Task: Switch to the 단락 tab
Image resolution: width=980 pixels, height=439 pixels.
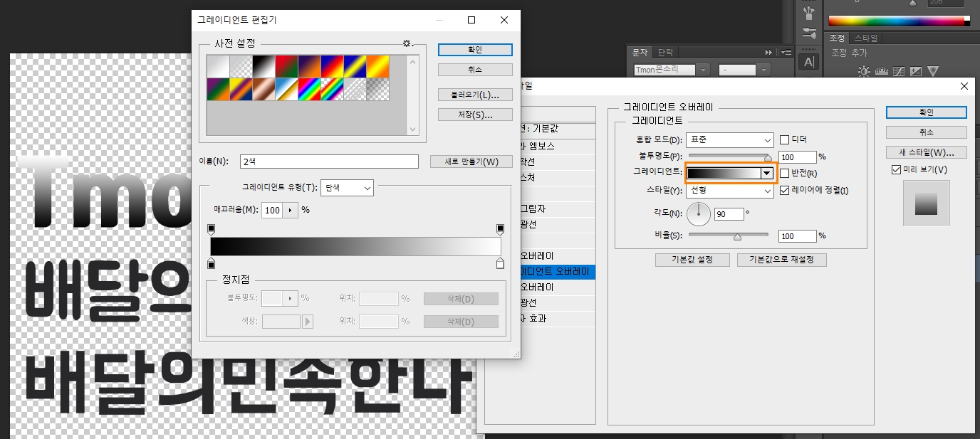Action: (664, 53)
